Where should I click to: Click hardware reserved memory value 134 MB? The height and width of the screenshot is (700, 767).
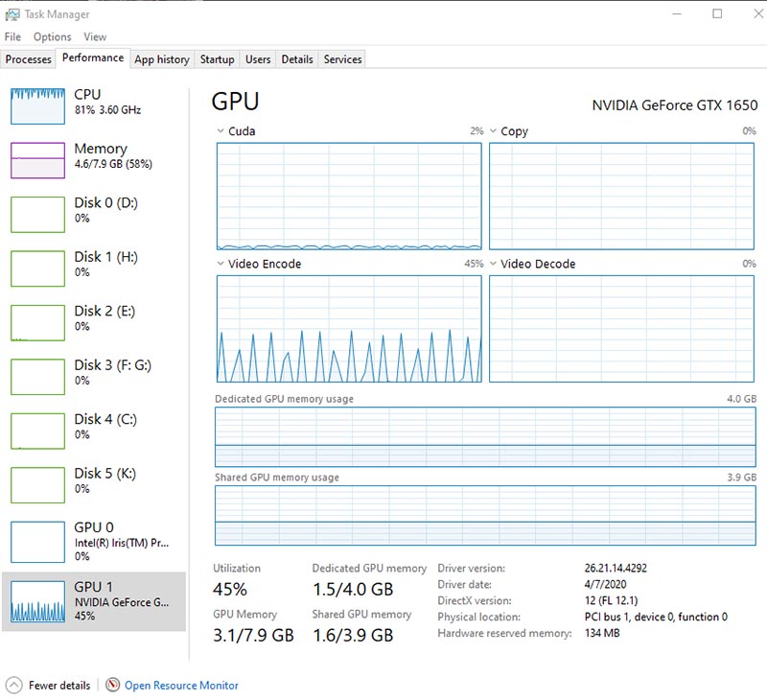pos(602,633)
